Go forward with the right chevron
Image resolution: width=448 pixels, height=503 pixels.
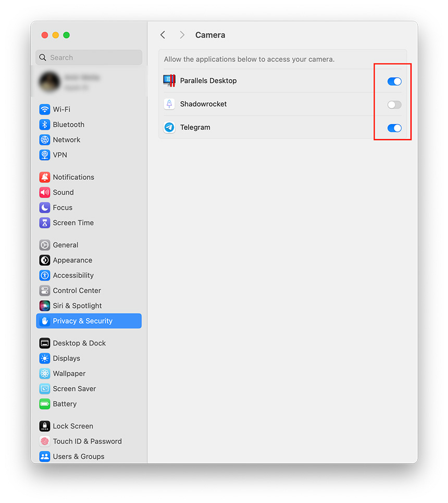click(x=182, y=34)
